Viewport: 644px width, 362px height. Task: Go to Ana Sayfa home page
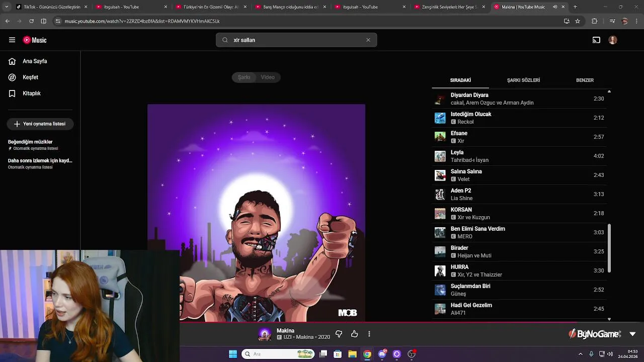(40, 61)
